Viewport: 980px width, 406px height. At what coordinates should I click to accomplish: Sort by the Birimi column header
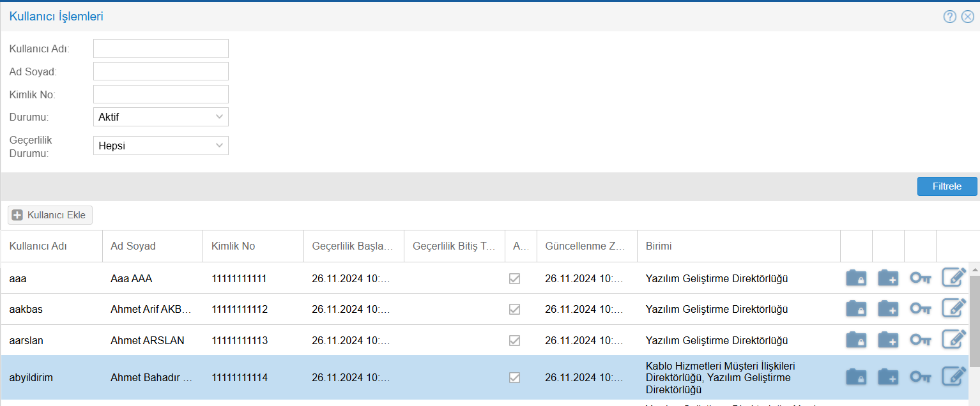[658, 246]
